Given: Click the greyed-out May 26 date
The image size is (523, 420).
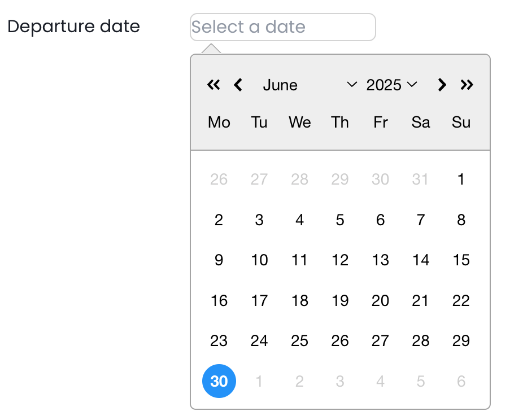Looking at the screenshot, I should tap(219, 180).
